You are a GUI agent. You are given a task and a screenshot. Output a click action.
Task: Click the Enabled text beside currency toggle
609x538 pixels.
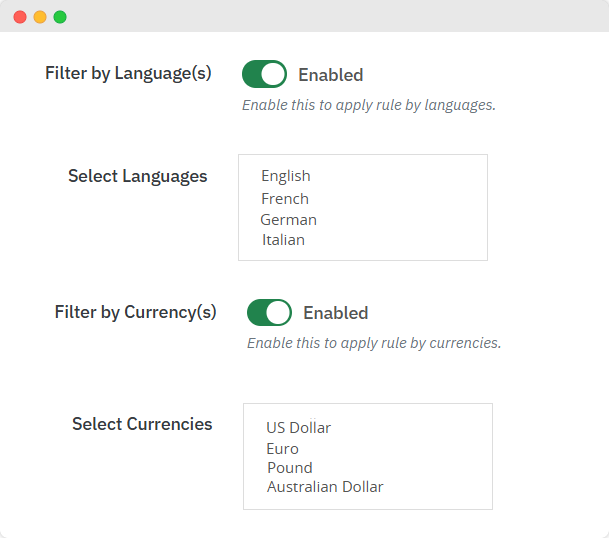[x=336, y=313]
